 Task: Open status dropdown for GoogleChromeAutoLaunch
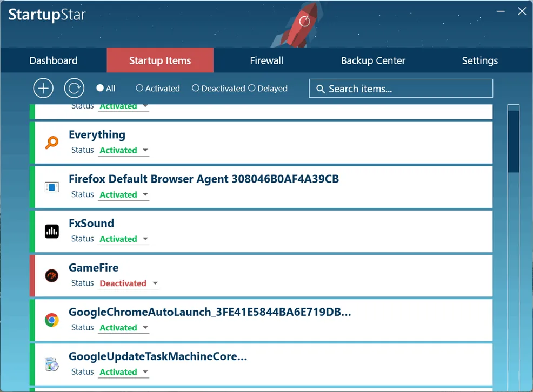point(123,328)
